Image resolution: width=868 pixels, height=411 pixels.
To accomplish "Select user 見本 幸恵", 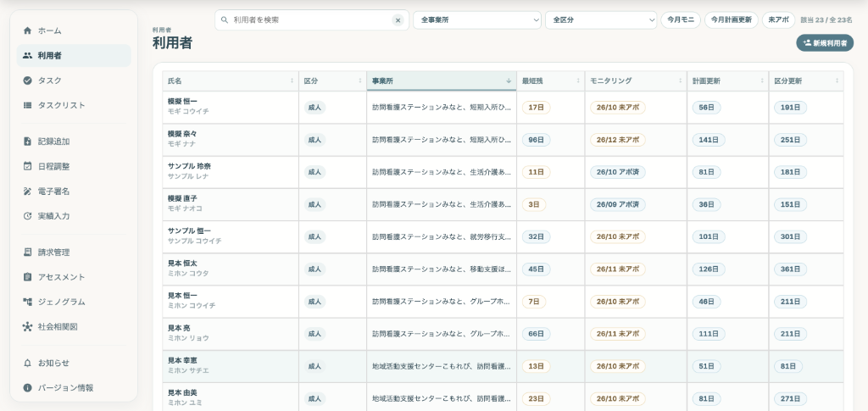I will pos(503,366).
